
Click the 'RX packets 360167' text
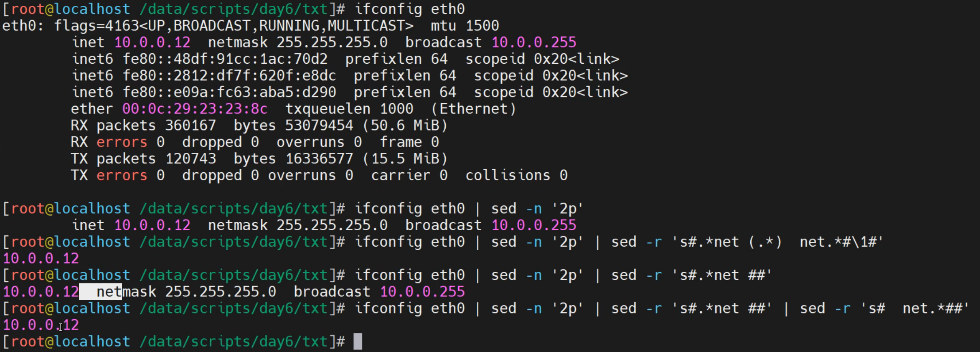point(143,126)
